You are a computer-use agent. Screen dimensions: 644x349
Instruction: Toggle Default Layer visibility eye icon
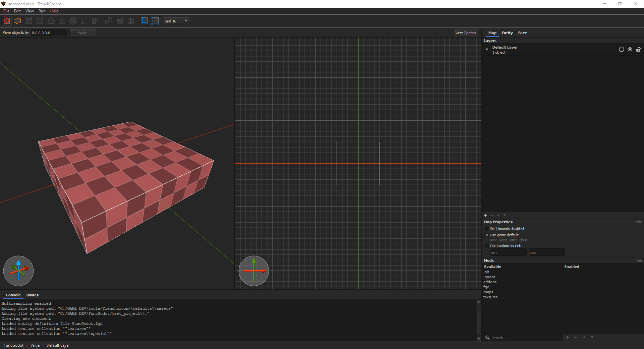tap(630, 49)
